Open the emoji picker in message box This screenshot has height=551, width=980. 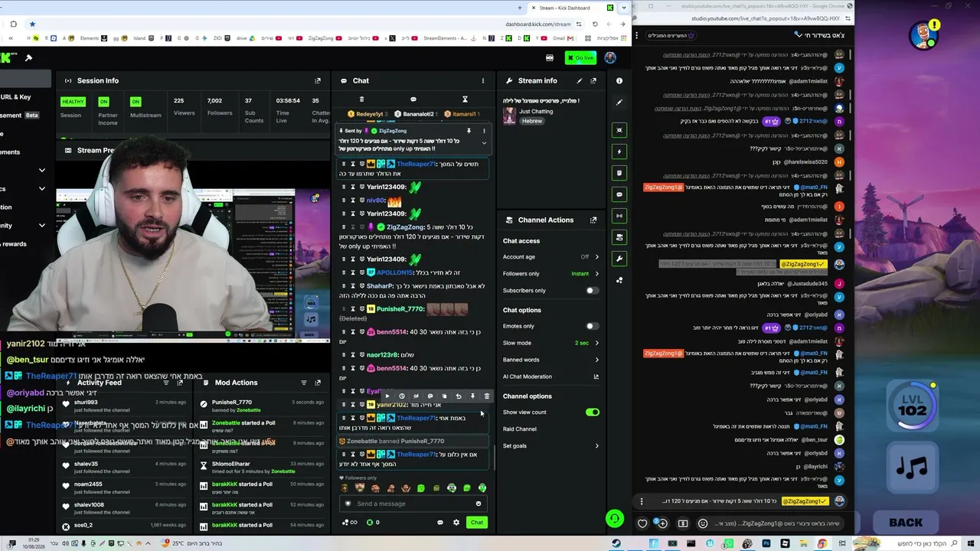click(479, 504)
